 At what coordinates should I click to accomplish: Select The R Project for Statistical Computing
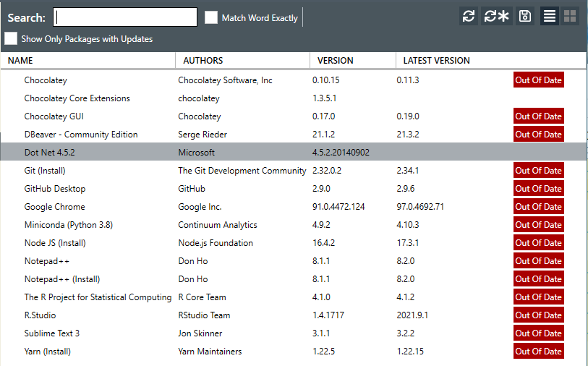(294, 297)
